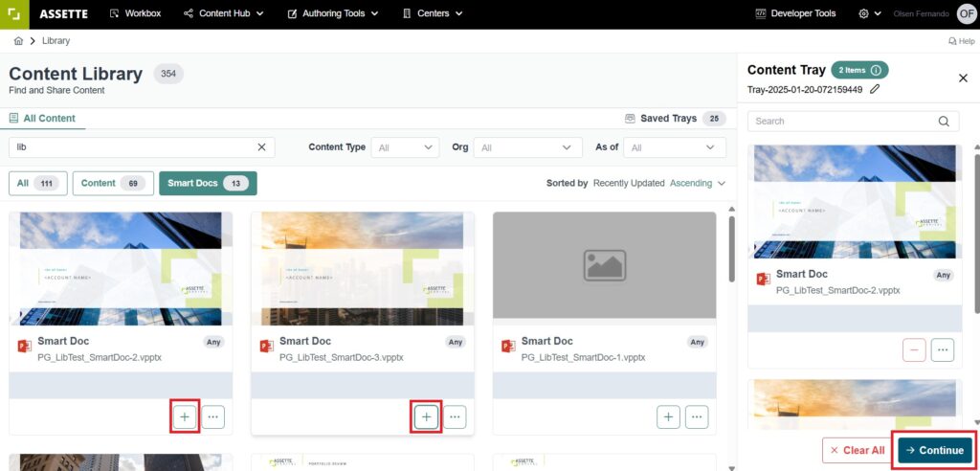
Task: Click the 354 content count badge
Action: pos(168,74)
